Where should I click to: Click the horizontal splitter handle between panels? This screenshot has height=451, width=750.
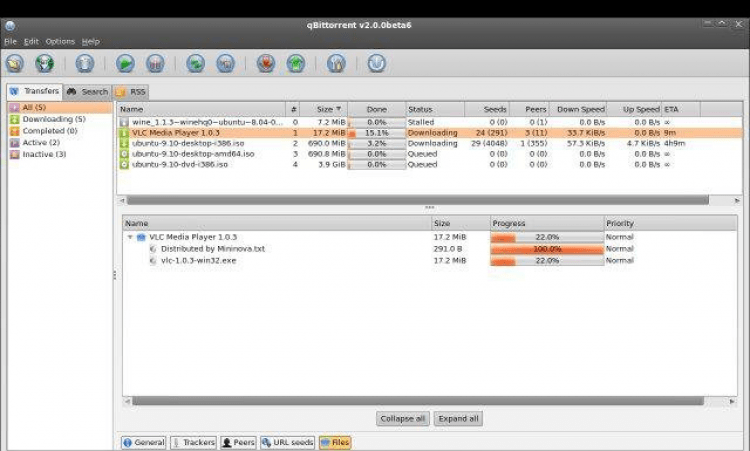coord(429,208)
